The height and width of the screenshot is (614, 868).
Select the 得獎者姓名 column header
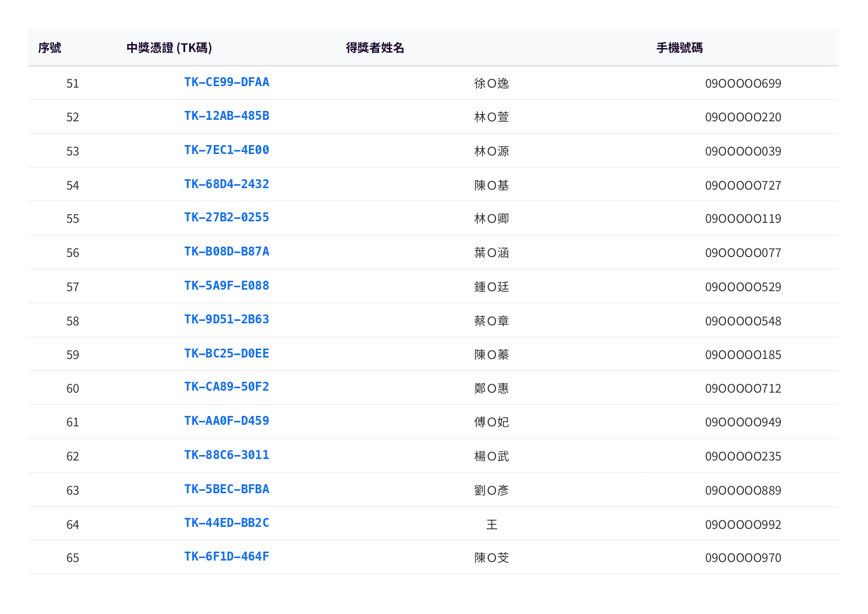tap(375, 48)
